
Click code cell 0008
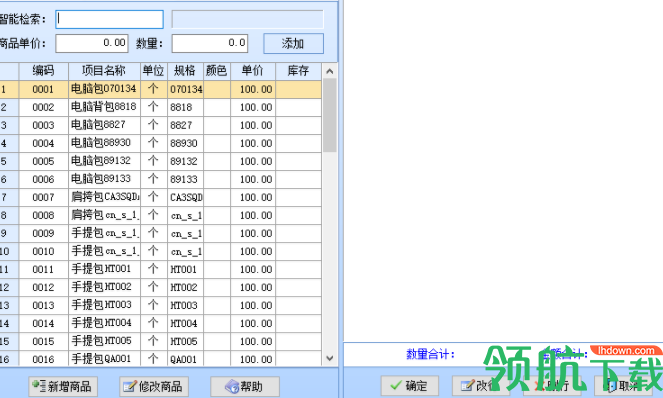pyautogui.click(x=44, y=215)
